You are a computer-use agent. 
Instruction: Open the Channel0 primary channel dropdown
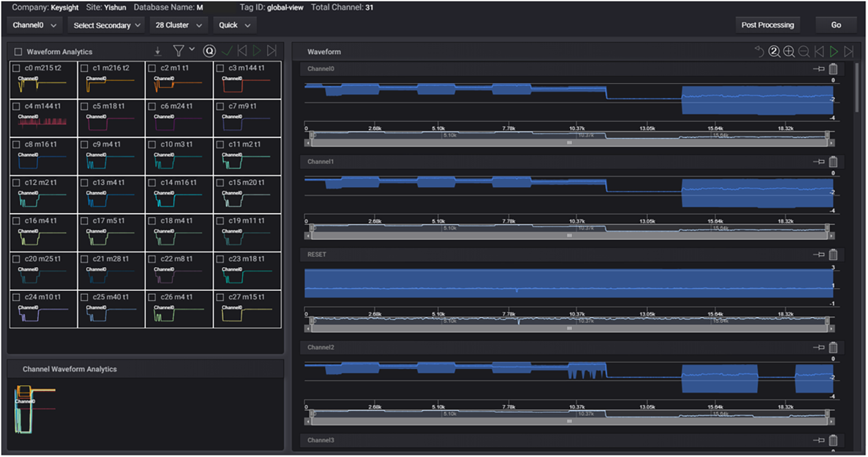coord(34,25)
